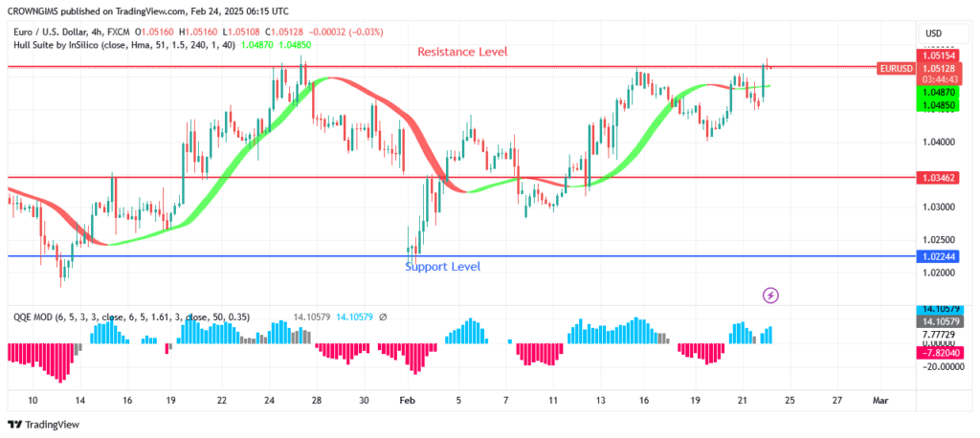The image size is (980, 438).
Task: Click the 1.02000 price axis value
Action: pos(938,273)
